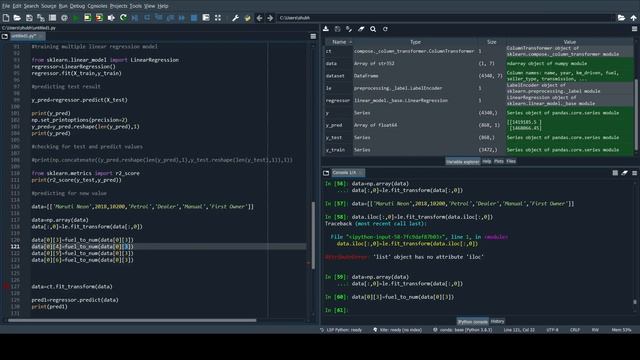Interrupt kernel with the console stop icon

[x=615, y=173]
